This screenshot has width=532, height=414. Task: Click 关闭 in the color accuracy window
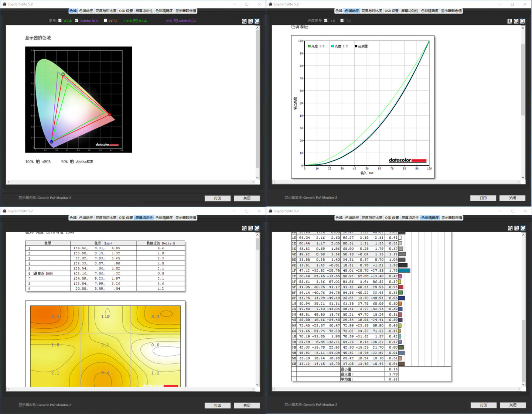[x=513, y=405]
